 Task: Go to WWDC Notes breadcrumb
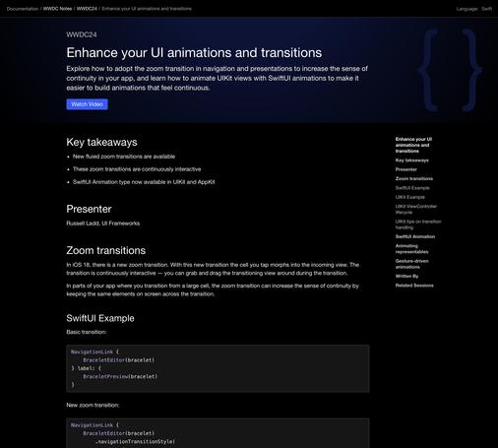click(57, 9)
